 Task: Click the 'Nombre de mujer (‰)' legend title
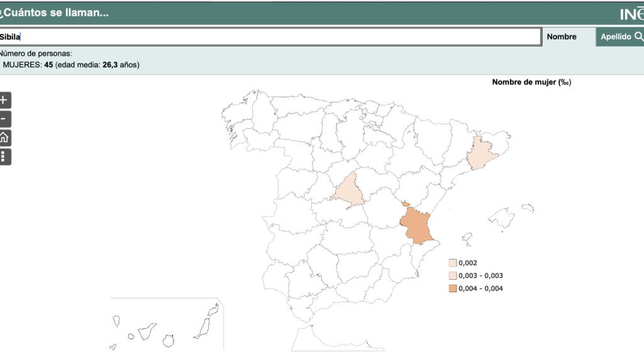point(531,82)
